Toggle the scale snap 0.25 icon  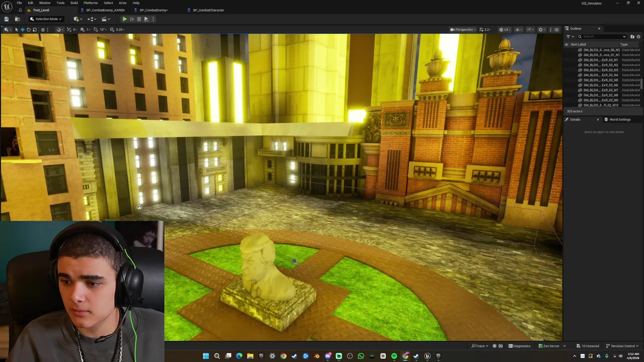click(x=111, y=30)
